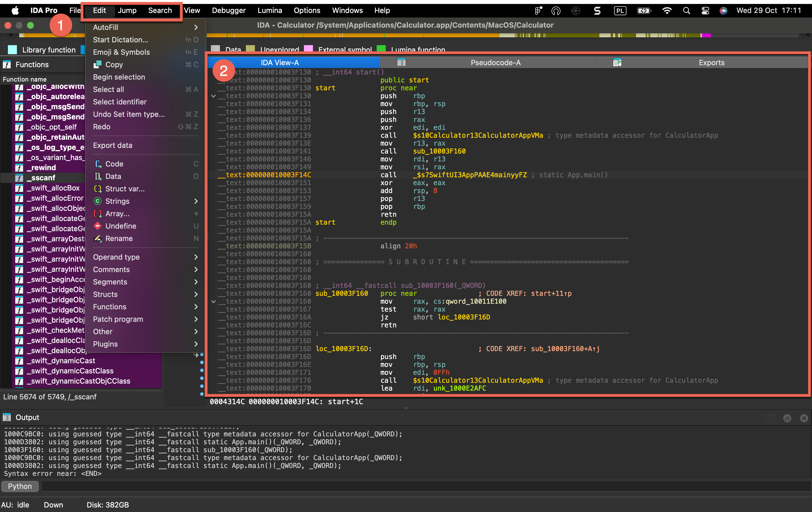812x512 pixels.
Task: Click the Rename pencil icon in the Edit menu
Action: click(98, 238)
